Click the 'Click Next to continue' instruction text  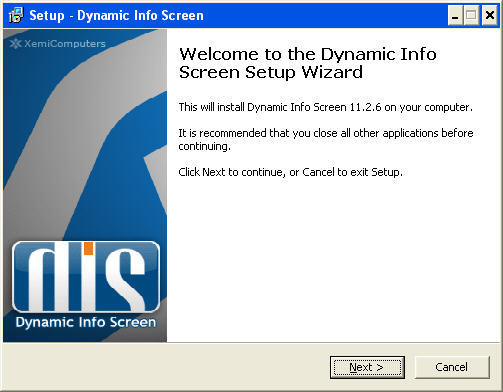click(x=290, y=172)
